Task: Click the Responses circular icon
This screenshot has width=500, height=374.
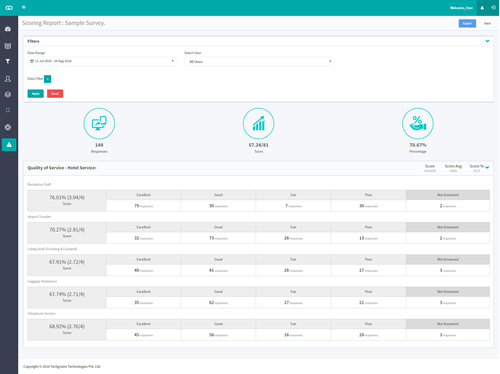Action: 99,123
